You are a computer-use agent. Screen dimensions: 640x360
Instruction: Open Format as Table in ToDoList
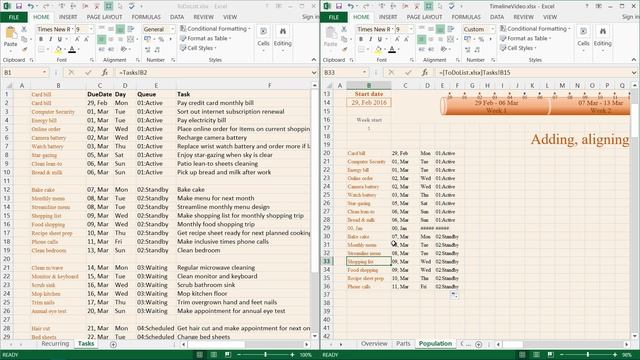(206, 38)
